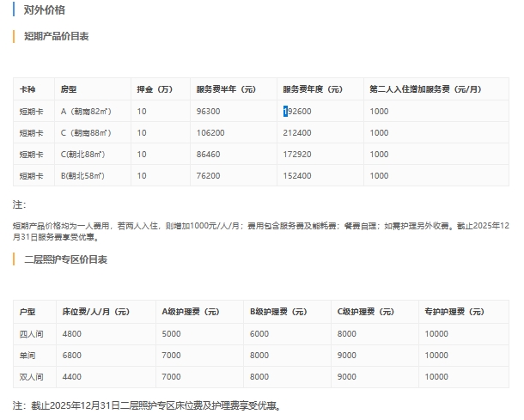
Task: Click the 服务费半年（元） column header
Action: 226,89
